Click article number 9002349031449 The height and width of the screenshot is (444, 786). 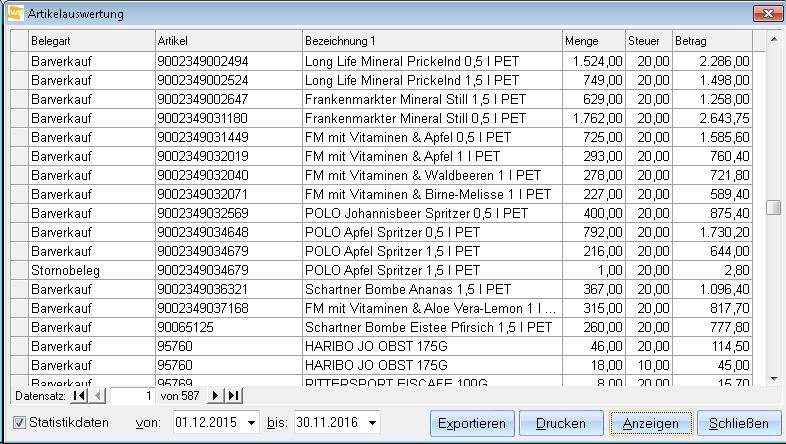click(x=203, y=137)
